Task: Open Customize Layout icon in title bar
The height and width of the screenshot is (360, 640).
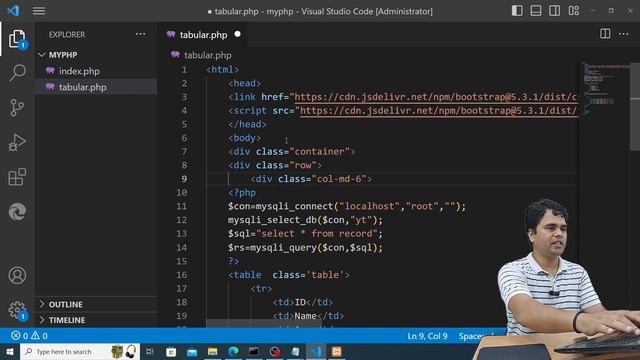Action: click(x=573, y=11)
